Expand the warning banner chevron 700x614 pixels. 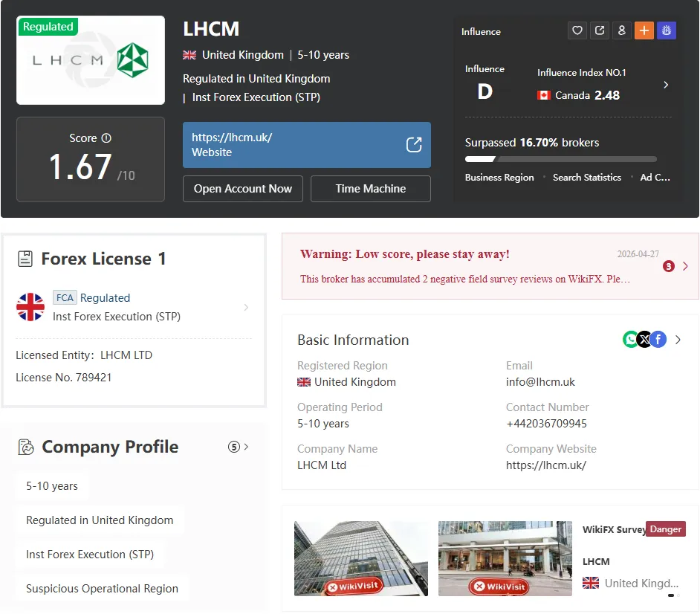click(685, 266)
